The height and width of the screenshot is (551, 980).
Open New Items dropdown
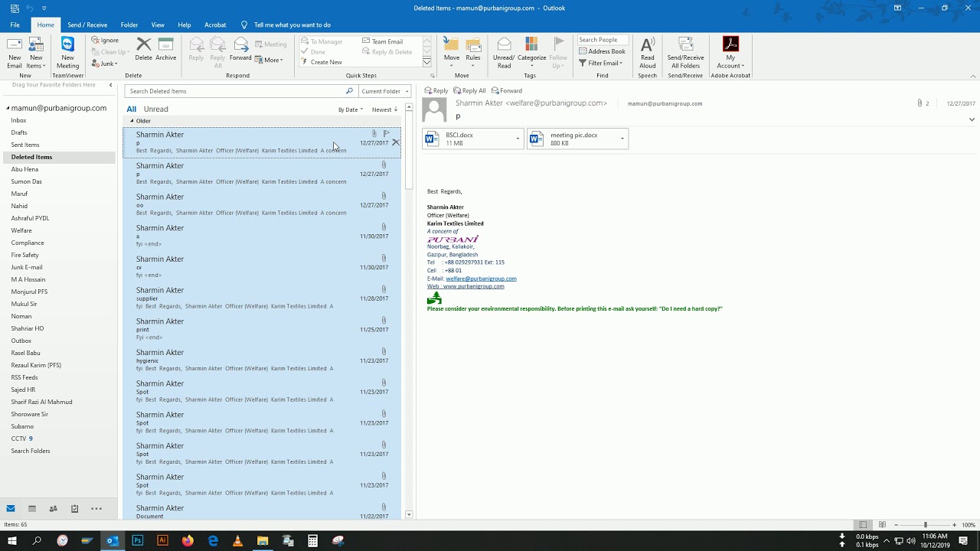click(x=36, y=52)
